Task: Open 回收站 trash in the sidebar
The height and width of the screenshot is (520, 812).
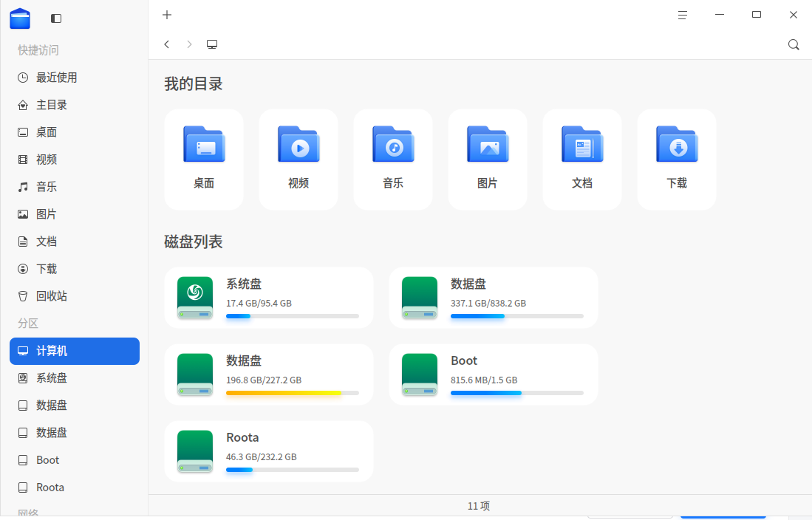Action: tap(75, 296)
